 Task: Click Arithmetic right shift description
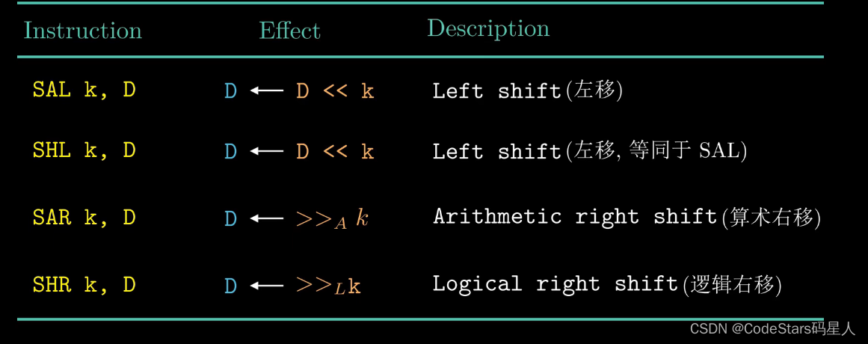click(x=627, y=218)
